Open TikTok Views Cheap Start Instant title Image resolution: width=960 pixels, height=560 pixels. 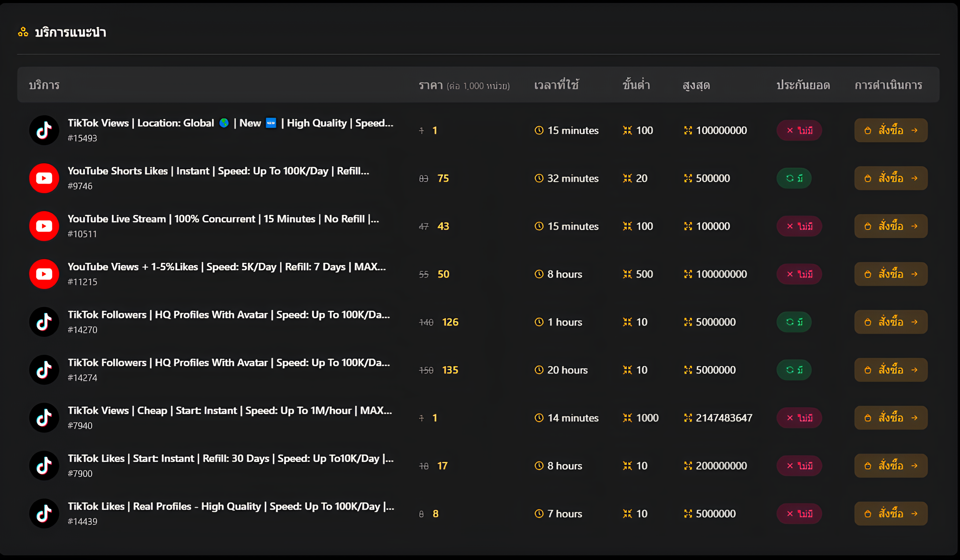(x=230, y=411)
